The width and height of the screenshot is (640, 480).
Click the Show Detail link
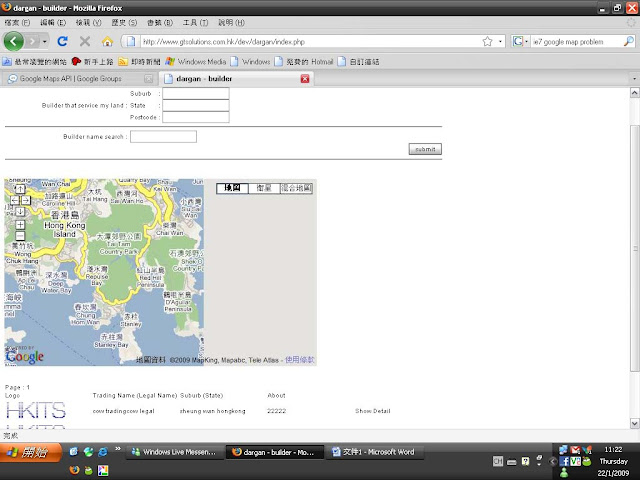pyautogui.click(x=372, y=411)
